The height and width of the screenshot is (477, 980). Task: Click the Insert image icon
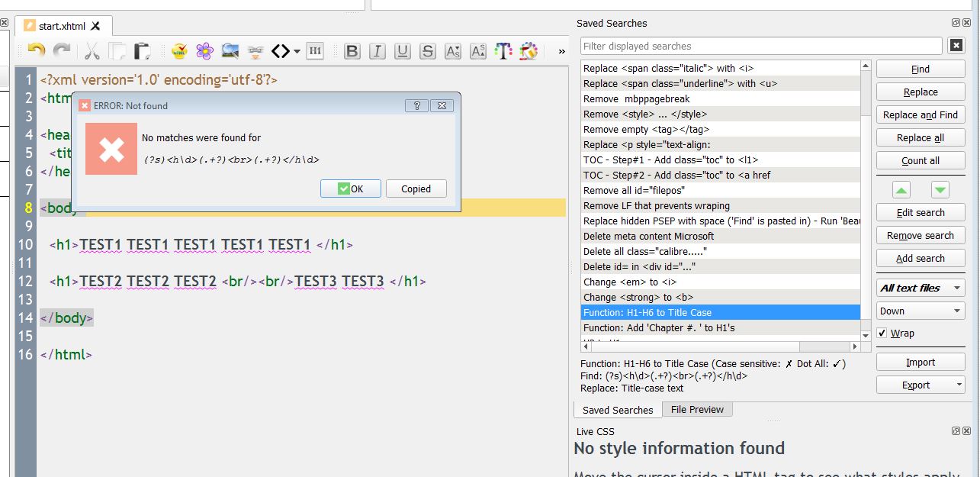[230, 51]
